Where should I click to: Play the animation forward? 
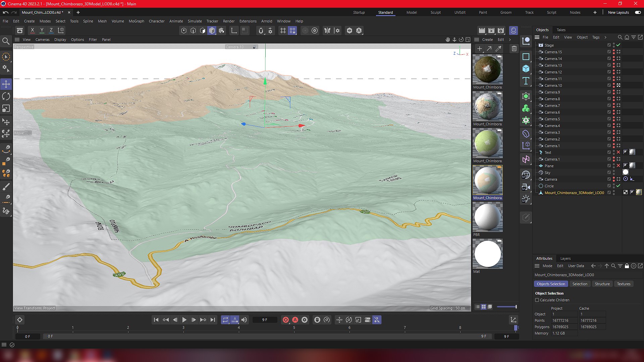tap(184, 320)
